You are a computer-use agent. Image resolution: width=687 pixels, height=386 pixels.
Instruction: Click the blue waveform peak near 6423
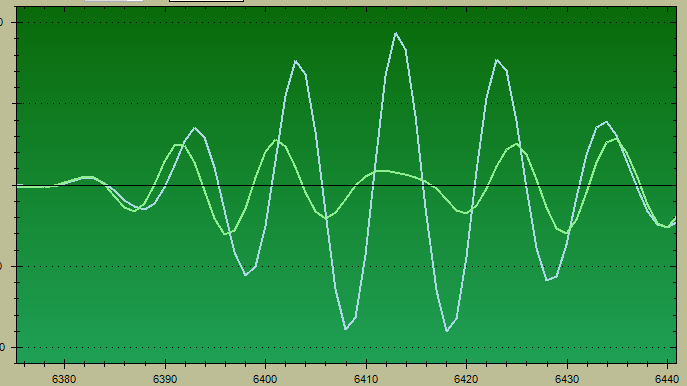497,60
